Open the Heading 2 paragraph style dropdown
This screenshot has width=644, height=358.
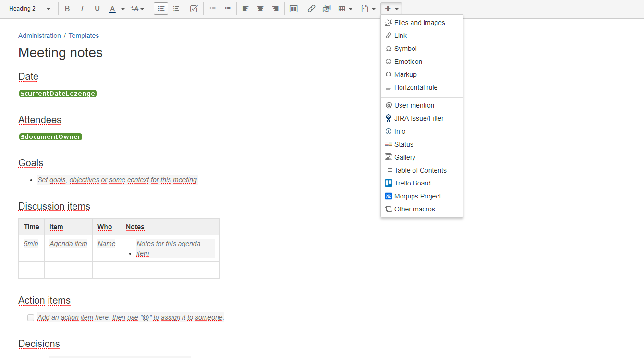click(x=29, y=9)
